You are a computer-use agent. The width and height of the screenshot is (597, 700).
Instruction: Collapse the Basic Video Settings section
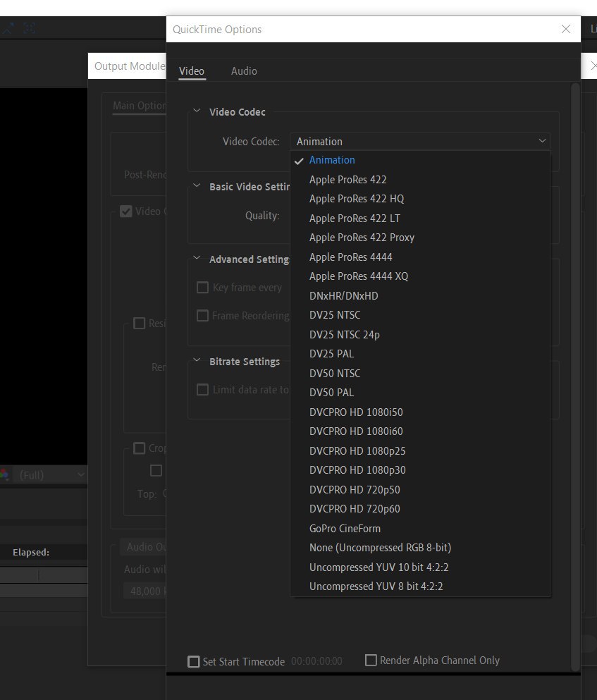pyautogui.click(x=197, y=185)
